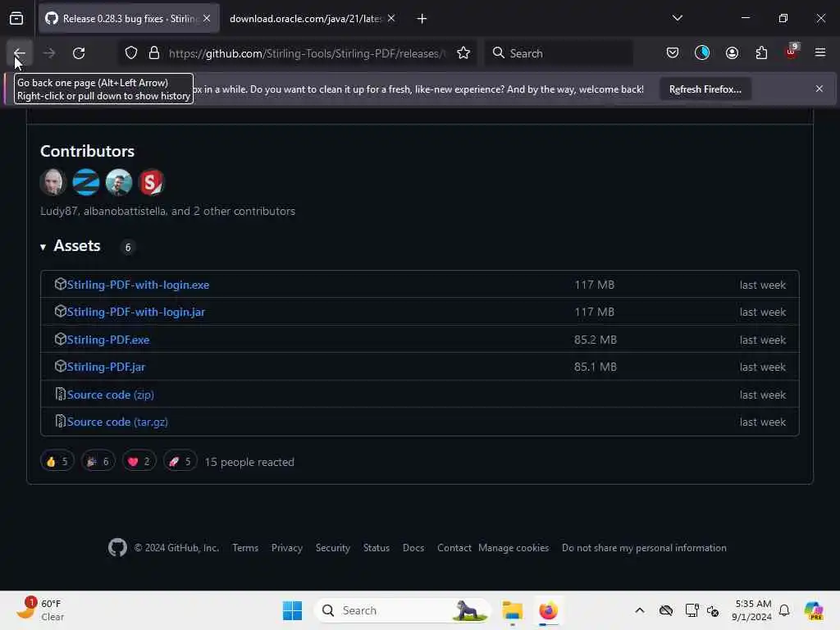
Task: Open weather widget showing 60°F
Action: [x=40, y=609]
